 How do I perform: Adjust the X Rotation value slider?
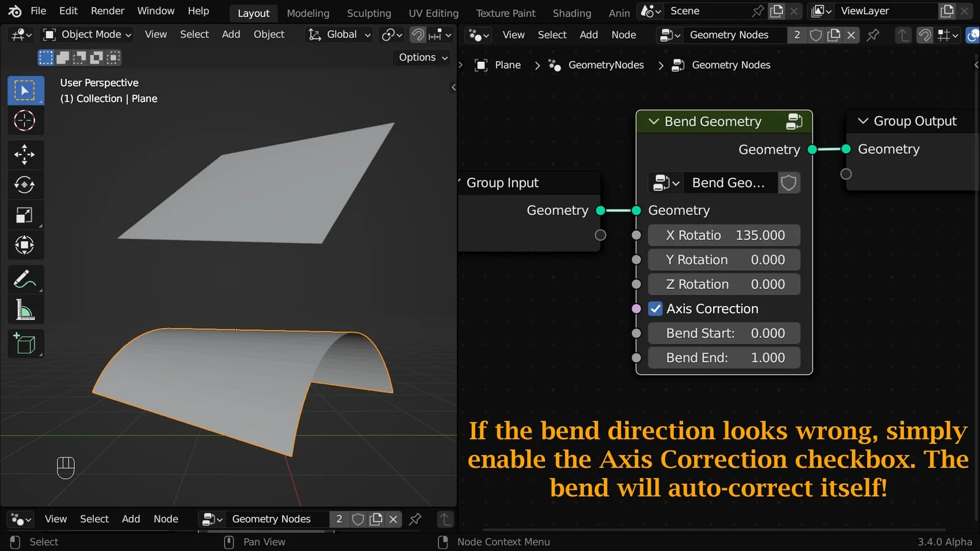(723, 235)
